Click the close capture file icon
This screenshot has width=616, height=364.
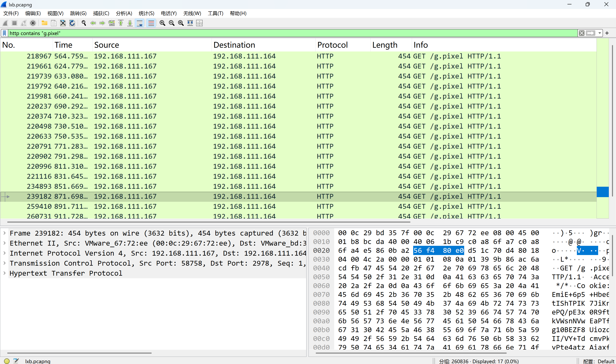point(63,23)
